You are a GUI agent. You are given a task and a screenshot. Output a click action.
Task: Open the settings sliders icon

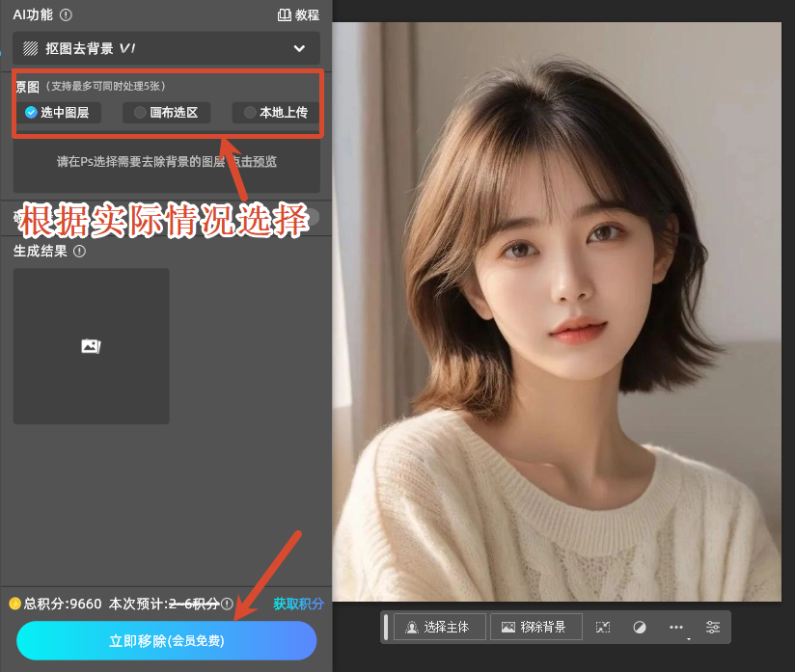714,627
